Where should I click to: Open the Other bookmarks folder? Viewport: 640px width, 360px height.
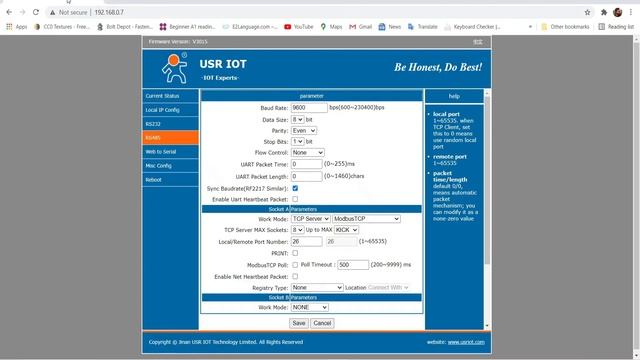pos(565,27)
